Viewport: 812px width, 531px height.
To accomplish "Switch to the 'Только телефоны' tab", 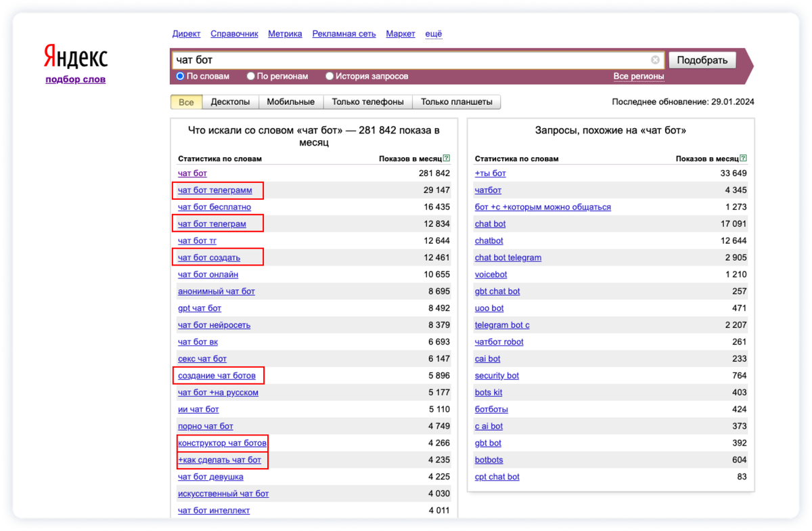I will [368, 102].
